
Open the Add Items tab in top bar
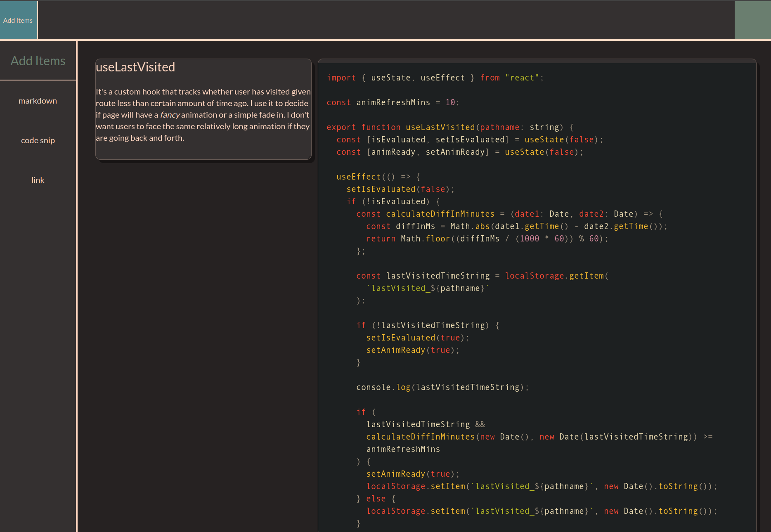(18, 20)
